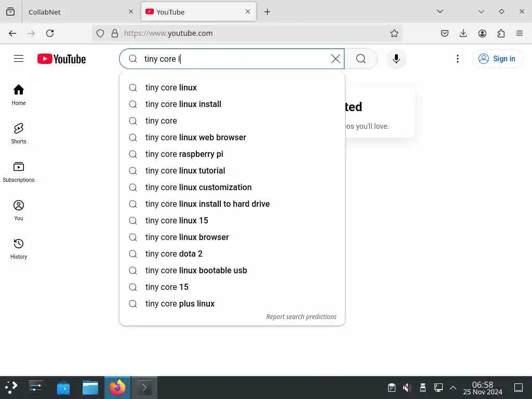Reload the current page
532x399 pixels.
50,33
